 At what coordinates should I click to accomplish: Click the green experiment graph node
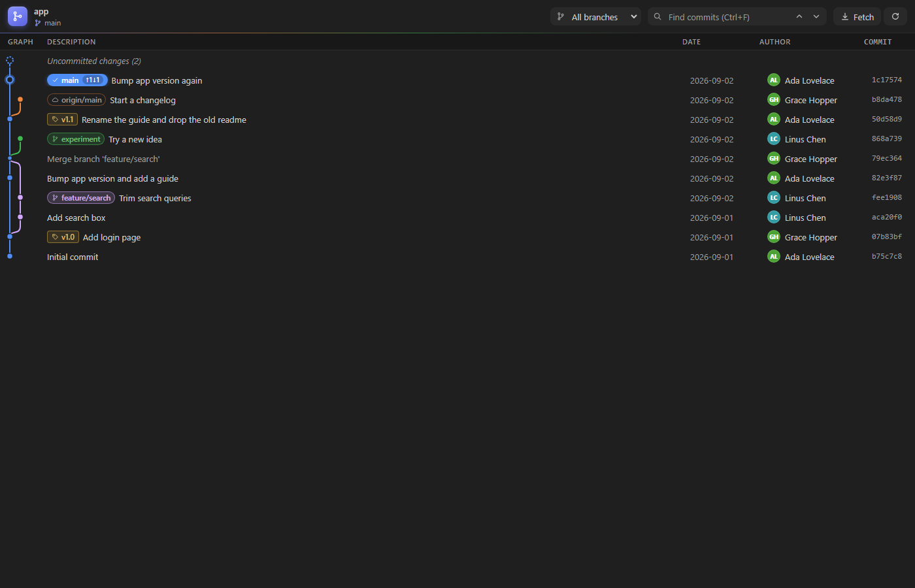[20, 139]
